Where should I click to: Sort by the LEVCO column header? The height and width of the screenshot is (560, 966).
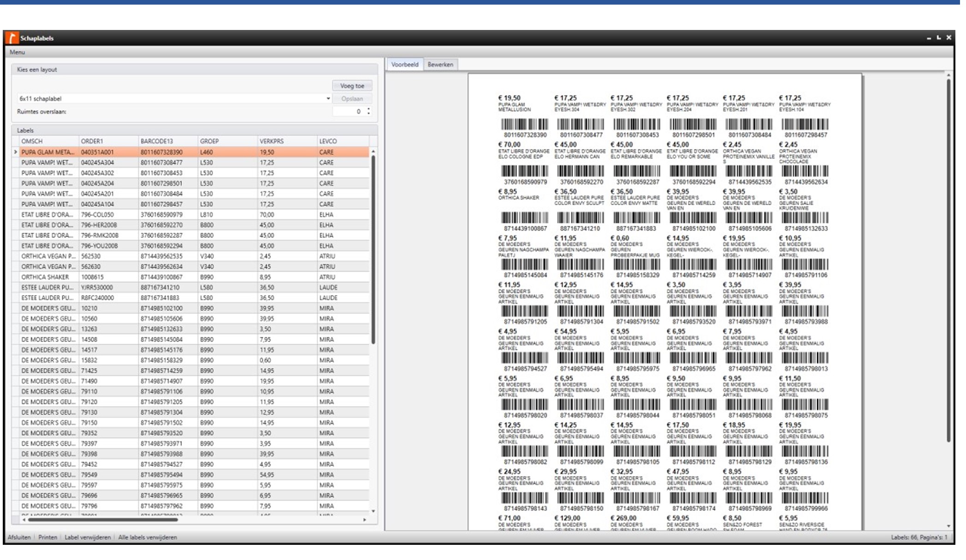pos(343,141)
